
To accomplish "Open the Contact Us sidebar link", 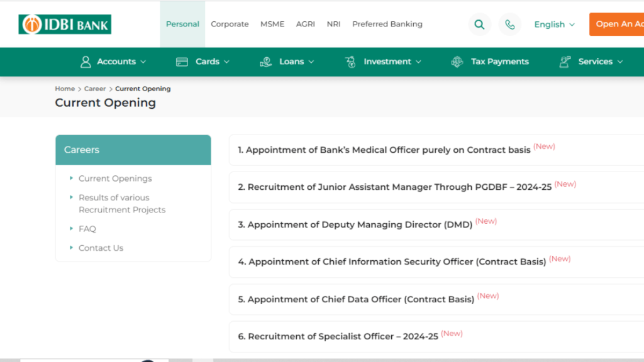I will [x=101, y=248].
